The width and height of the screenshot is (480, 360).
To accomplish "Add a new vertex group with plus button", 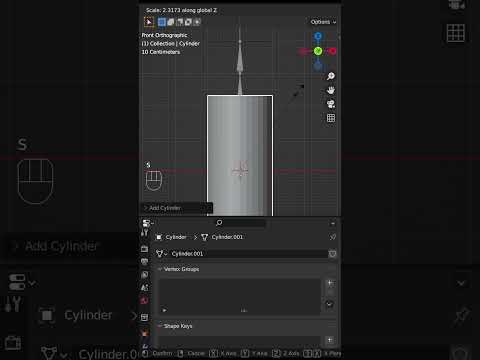I will pos(330,283).
